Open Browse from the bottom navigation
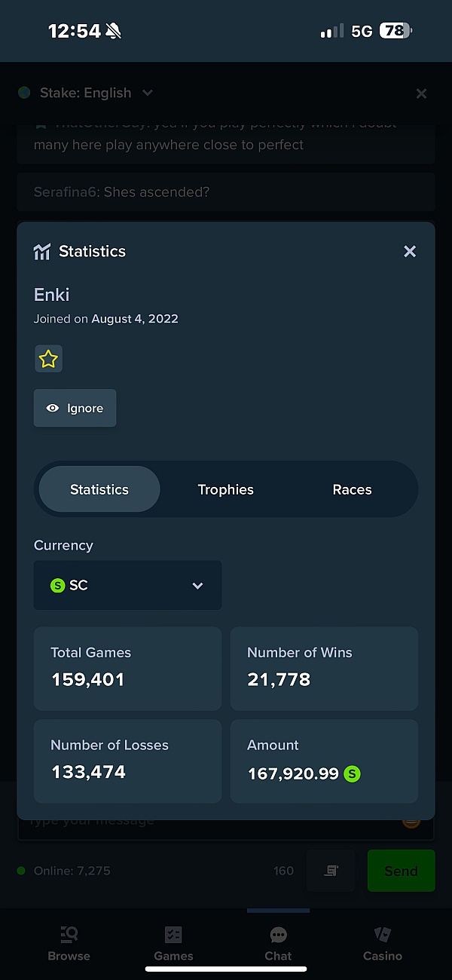Screen dimensions: 452x980 point(69,942)
